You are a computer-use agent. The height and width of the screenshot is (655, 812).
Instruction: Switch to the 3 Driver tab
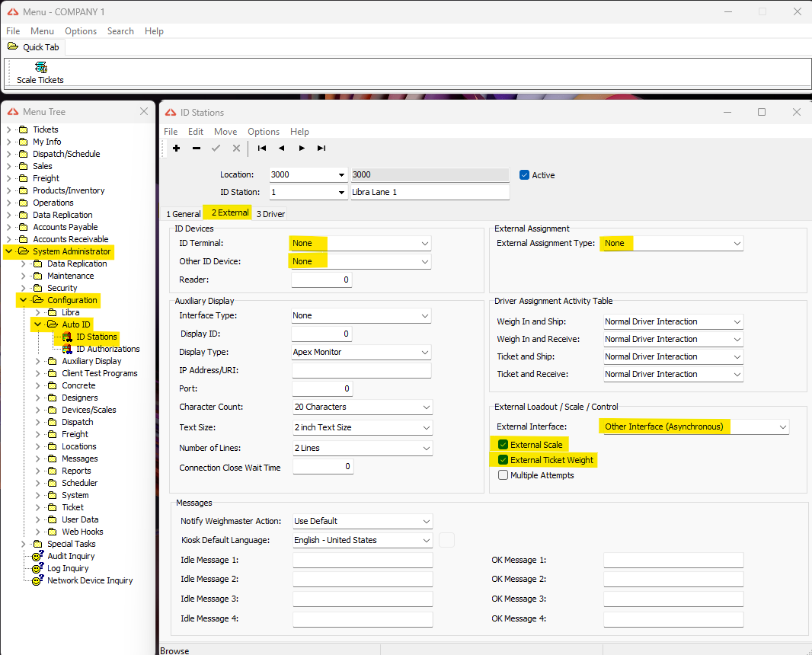tap(270, 214)
